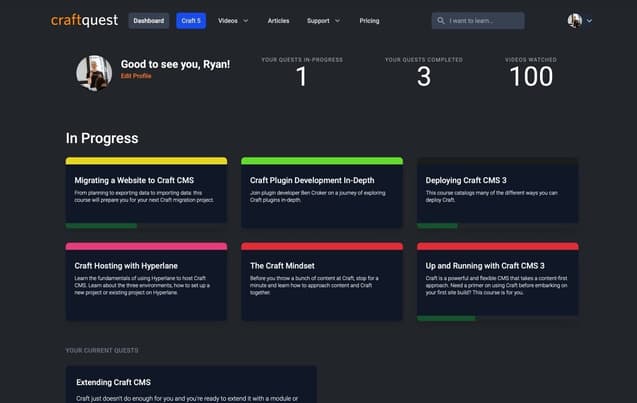The width and height of the screenshot is (637, 403).
Task: Open Migrating a Website to Craft CMS course
Action: 146,181
